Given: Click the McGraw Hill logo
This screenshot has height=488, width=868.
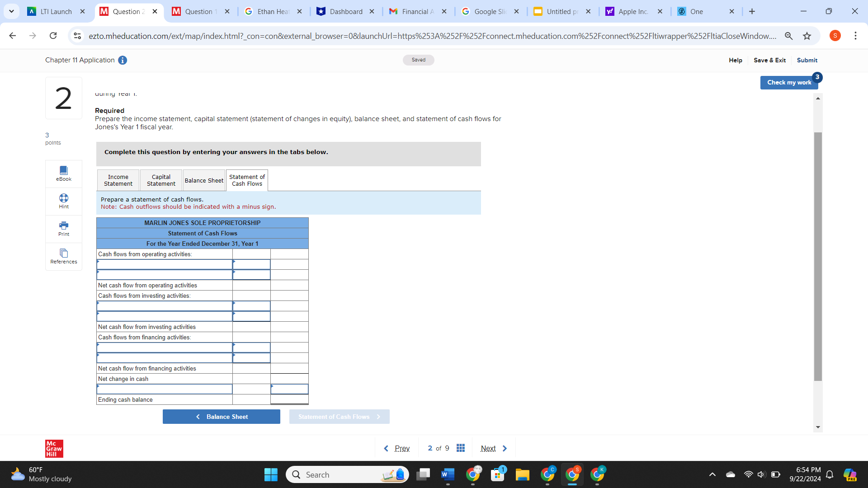Looking at the screenshot, I should [54, 448].
